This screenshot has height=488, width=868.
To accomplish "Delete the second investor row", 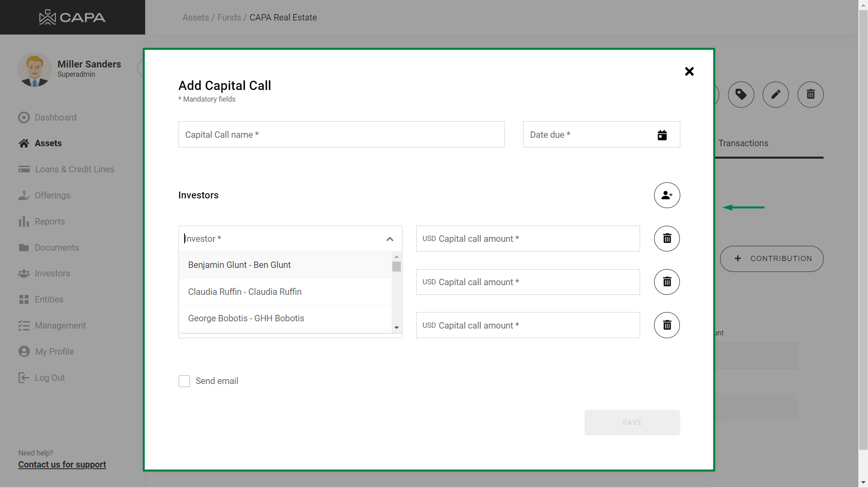I will point(667,282).
